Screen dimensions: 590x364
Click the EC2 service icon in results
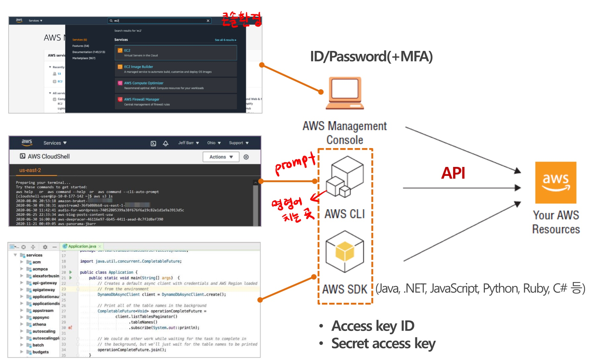(120, 51)
